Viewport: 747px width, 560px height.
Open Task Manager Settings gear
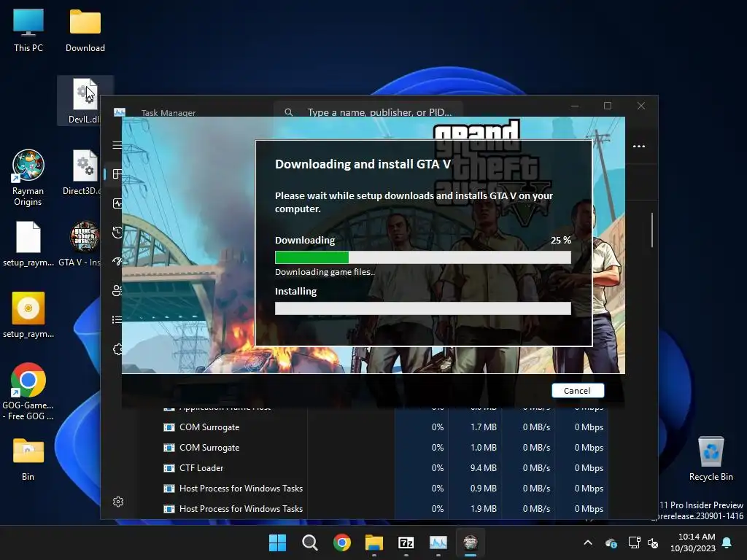tap(118, 502)
